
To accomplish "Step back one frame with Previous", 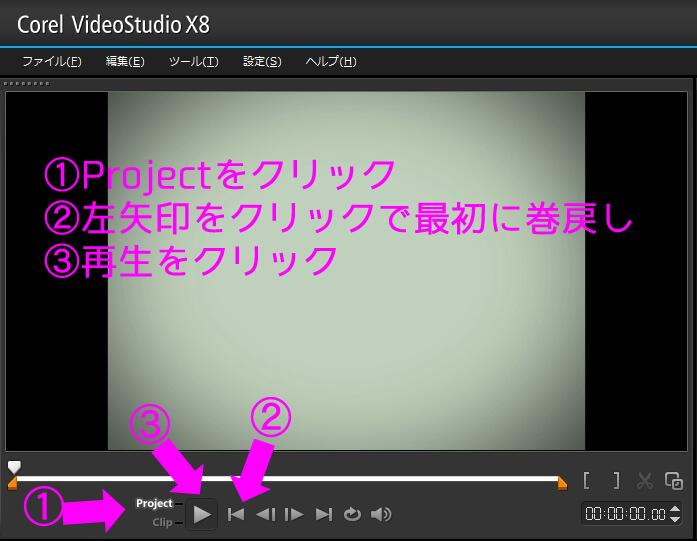I will coord(266,514).
